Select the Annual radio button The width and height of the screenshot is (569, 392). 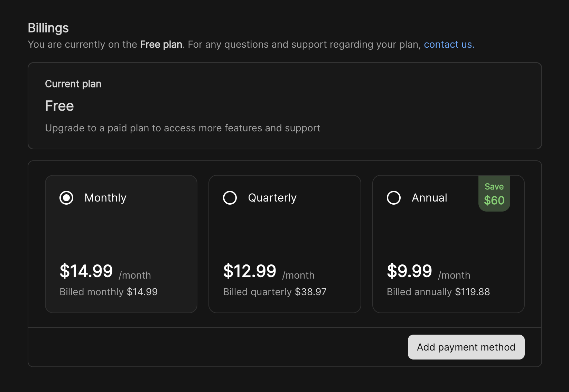click(x=394, y=198)
